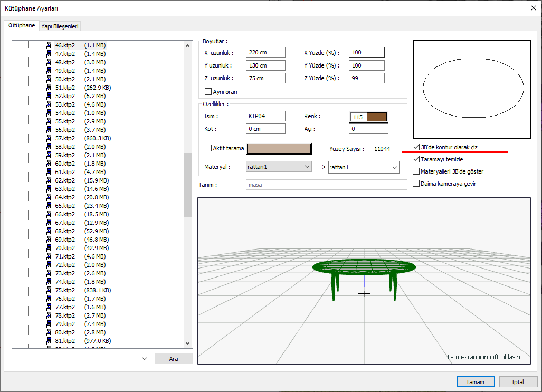Open the search combo box dropdown arrow
The image size is (542, 392).
145,359
